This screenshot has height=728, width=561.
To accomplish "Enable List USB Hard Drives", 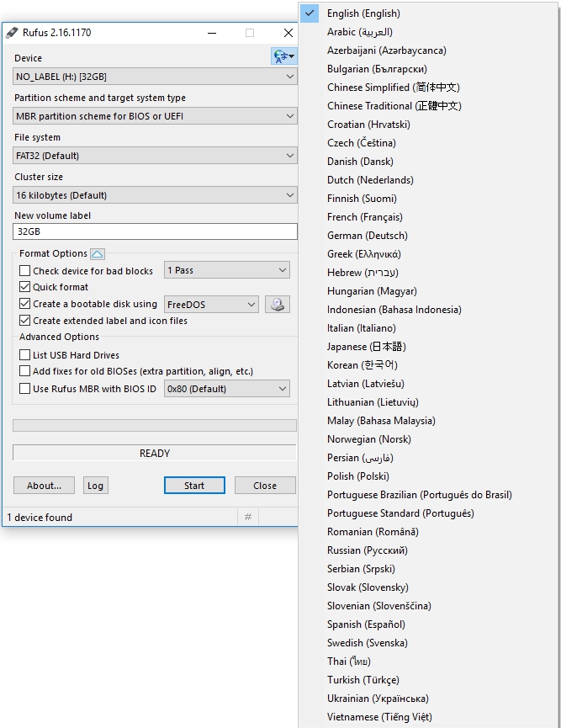I will coord(25,355).
